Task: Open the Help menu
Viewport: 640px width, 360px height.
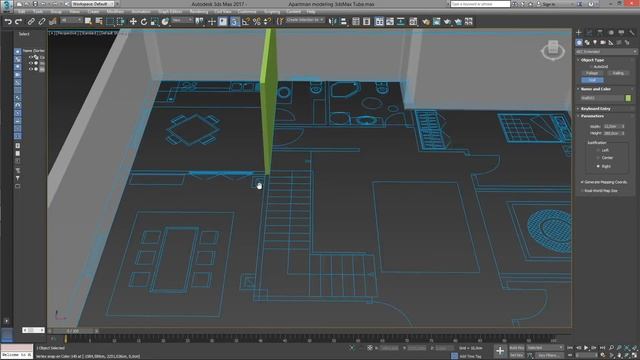Action: pos(311,12)
